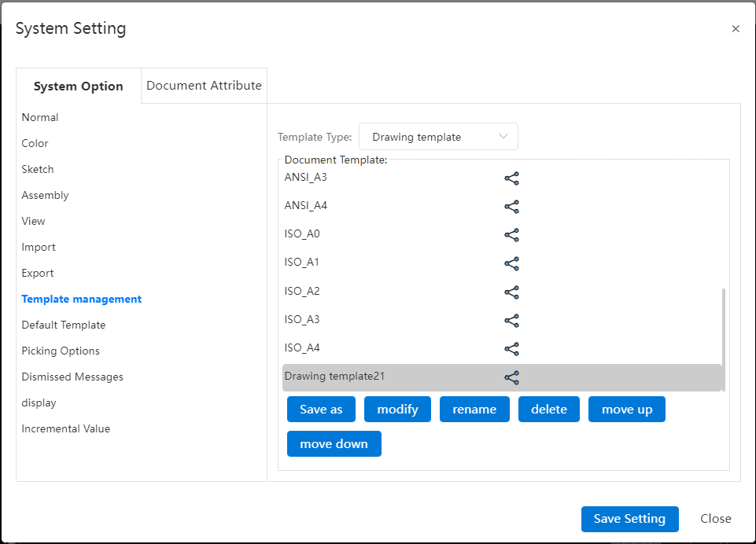The height and width of the screenshot is (544, 756).
Task: Click the rename button
Action: [x=474, y=409]
